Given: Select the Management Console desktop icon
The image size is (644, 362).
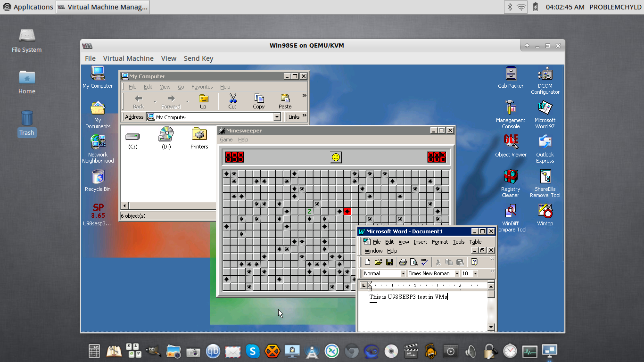Looking at the screenshot, I should [x=511, y=115].
